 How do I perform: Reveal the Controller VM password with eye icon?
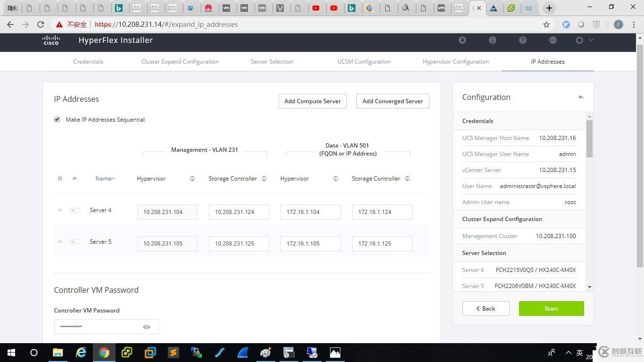147,327
